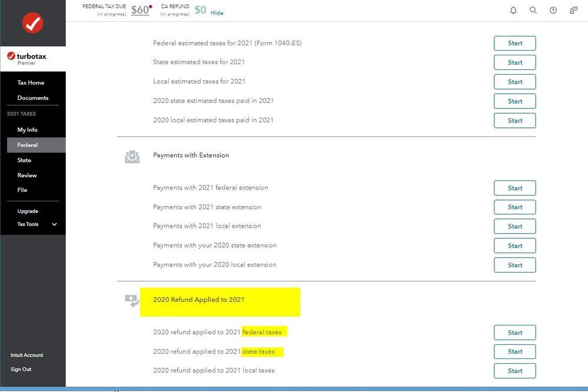Click Sign Out in the sidebar
588x392 pixels.
tap(21, 370)
